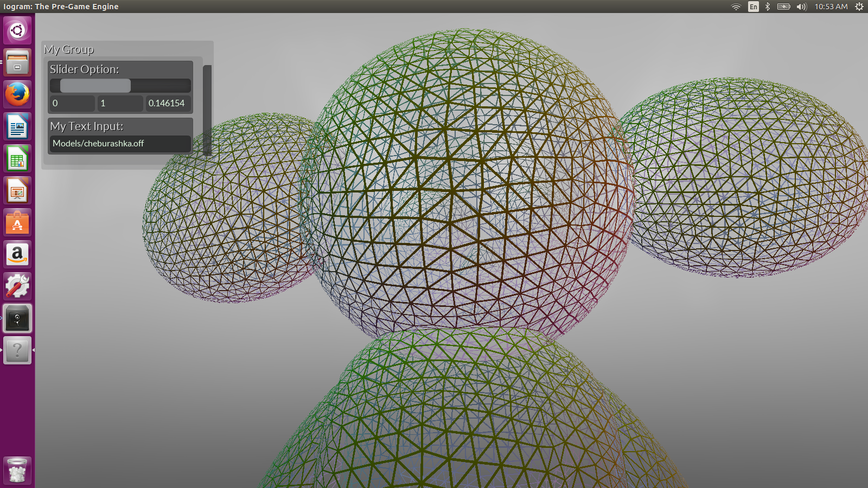Image resolution: width=868 pixels, height=488 pixels.
Task: Open LibreOffice Calc spreadsheet app
Action: [x=17, y=159]
